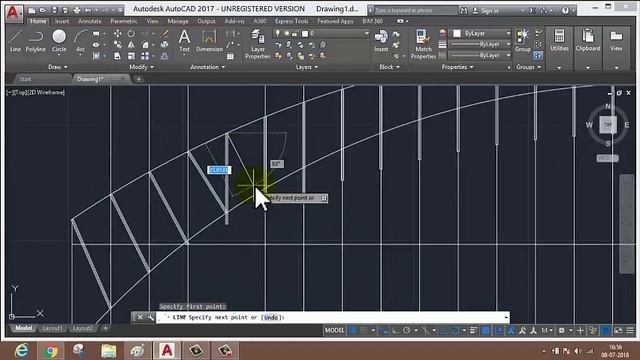Click the keyword search box
The height and width of the screenshot is (360, 640).
(416, 11)
